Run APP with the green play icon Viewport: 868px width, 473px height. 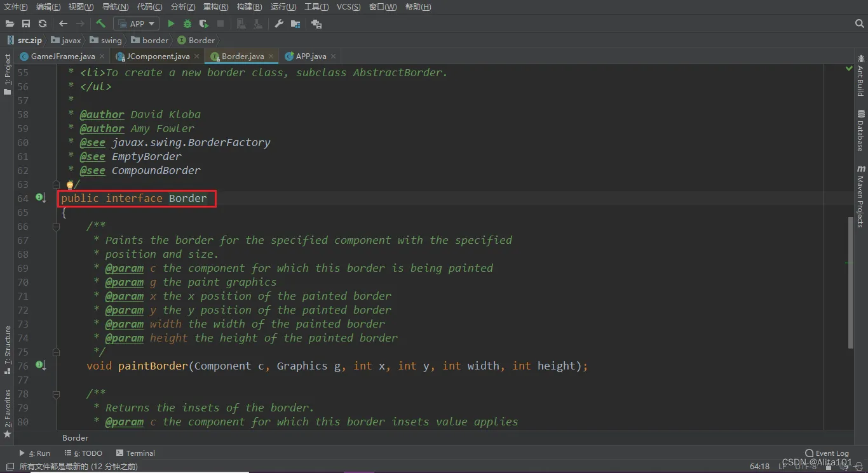(x=171, y=23)
